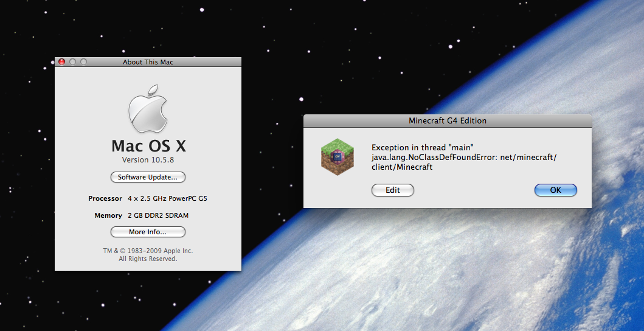644x331 pixels.
Task: Click the Minecraft grass block icon
Action: click(337, 157)
